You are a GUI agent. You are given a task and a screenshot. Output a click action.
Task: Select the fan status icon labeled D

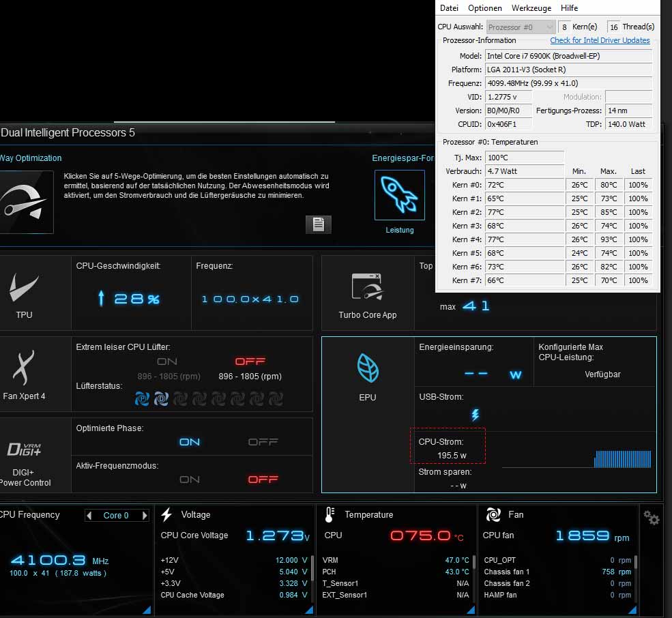click(161, 398)
